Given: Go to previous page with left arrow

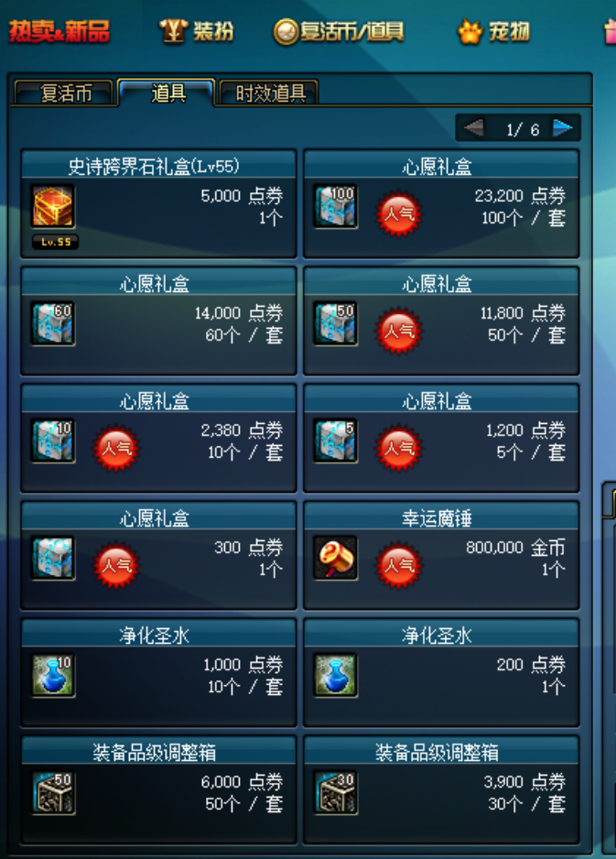Looking at the screenshot, I should [473, 129].
